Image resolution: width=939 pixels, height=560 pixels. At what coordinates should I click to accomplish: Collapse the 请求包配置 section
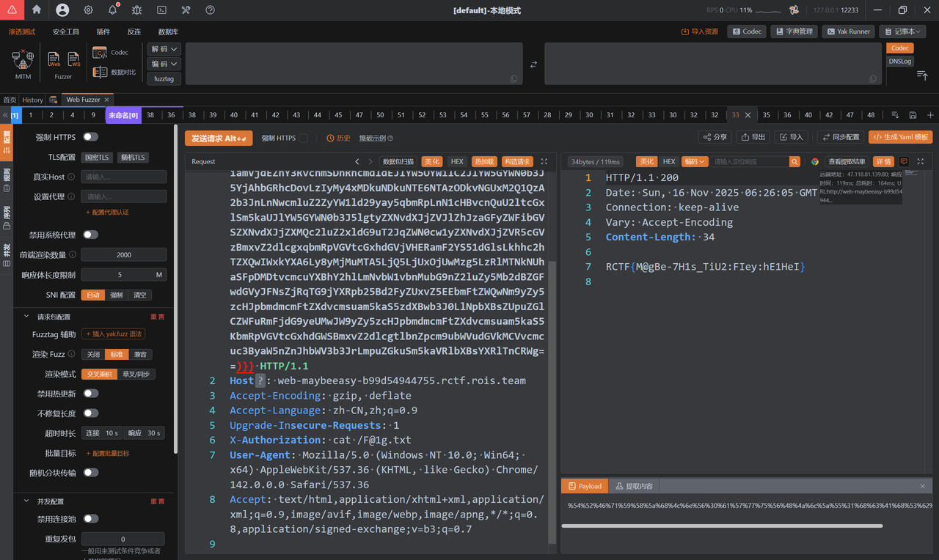27,317
